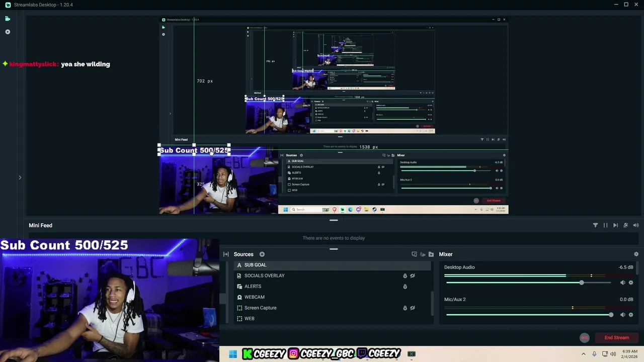Viewport: 644px width, 362px height.
Task: Click the 0.0 dB level value
Action: click(626, 300)
